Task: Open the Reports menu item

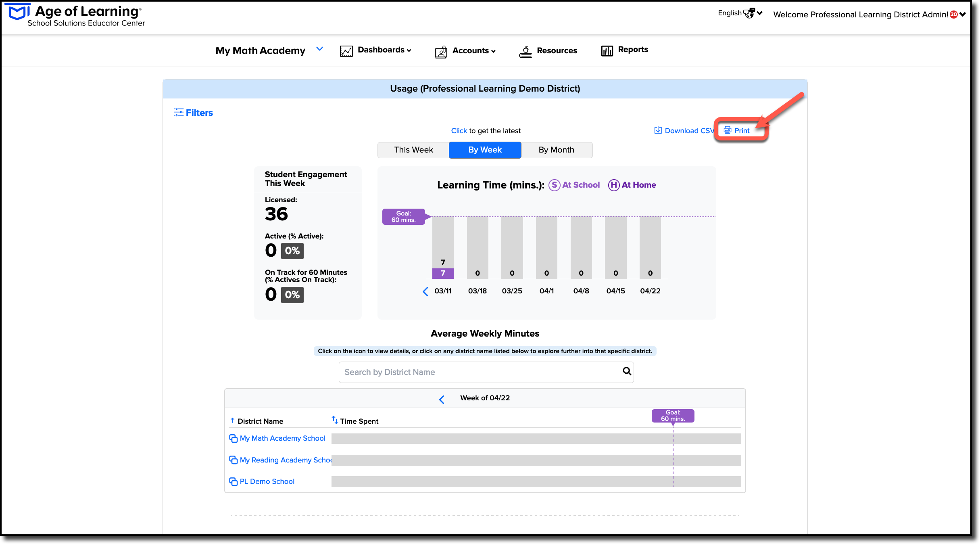Action: coord(633,50)
